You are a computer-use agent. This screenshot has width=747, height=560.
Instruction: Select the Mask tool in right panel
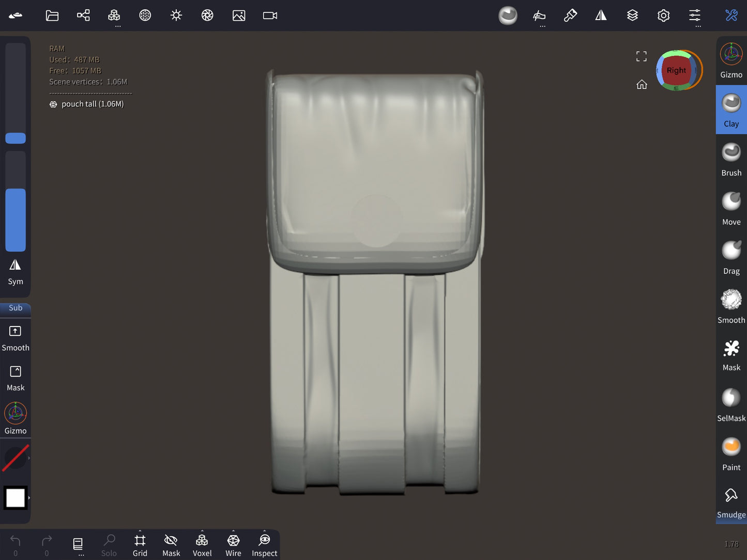tap(731, 355)
